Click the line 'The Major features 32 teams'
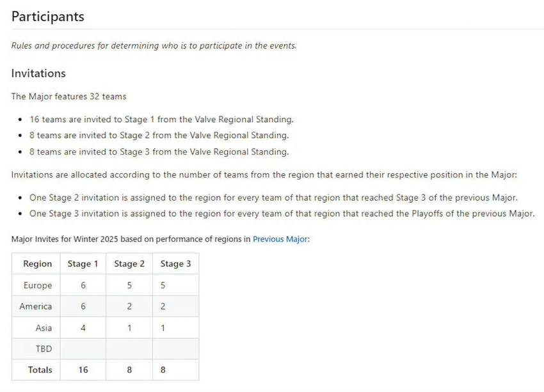 pyautogui.click(x=68, y=97)
